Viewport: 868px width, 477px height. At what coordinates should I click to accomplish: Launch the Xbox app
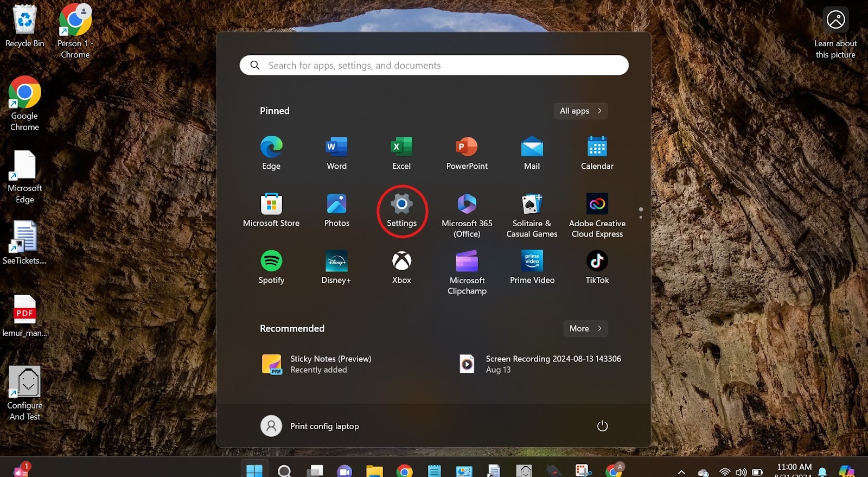401,267
